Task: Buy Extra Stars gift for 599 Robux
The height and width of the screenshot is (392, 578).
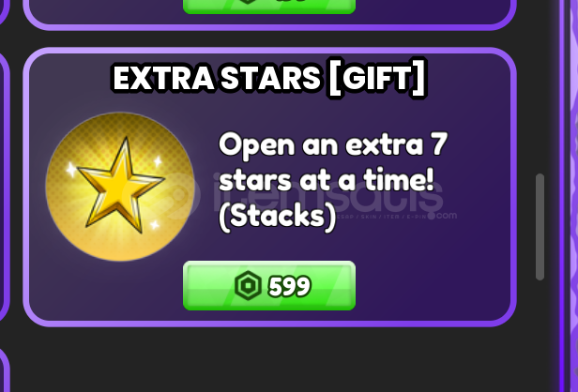Action: coord(269,285)
